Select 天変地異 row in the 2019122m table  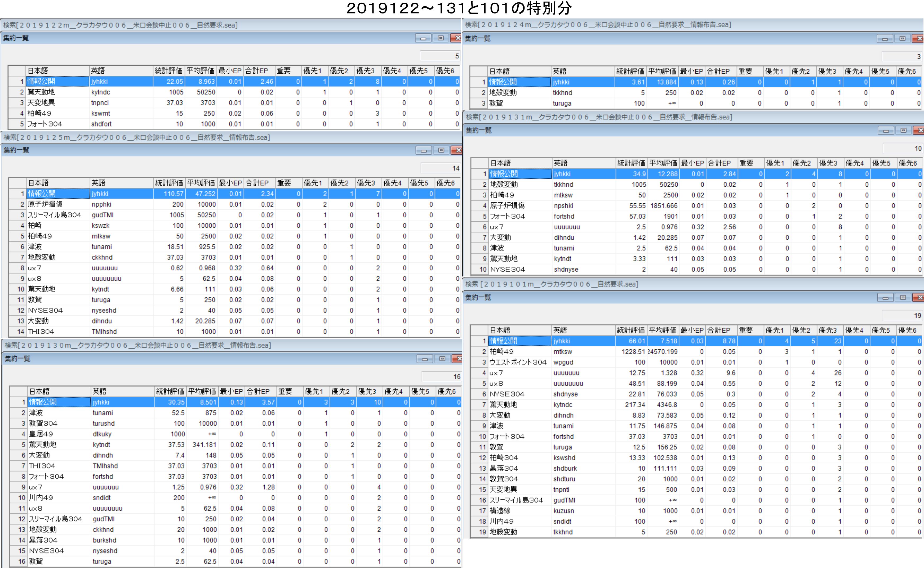pyautogui.click(x=41, y=102)
